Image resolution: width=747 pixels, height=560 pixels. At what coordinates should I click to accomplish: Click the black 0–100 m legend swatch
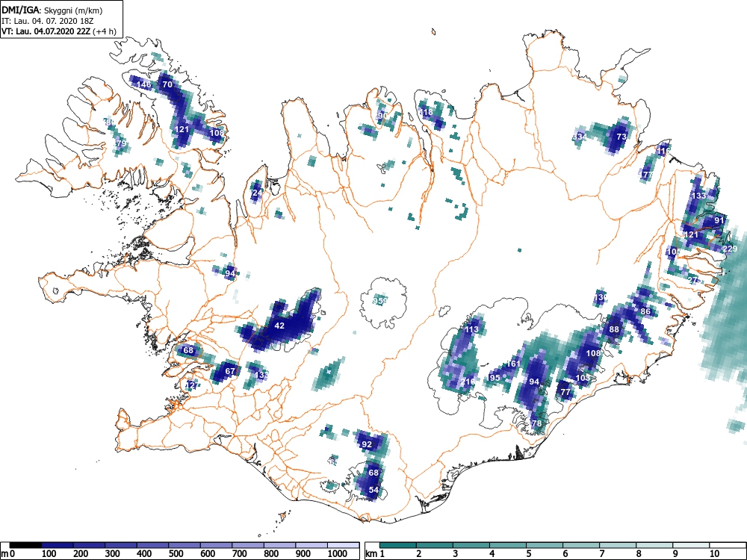point(25,545)
